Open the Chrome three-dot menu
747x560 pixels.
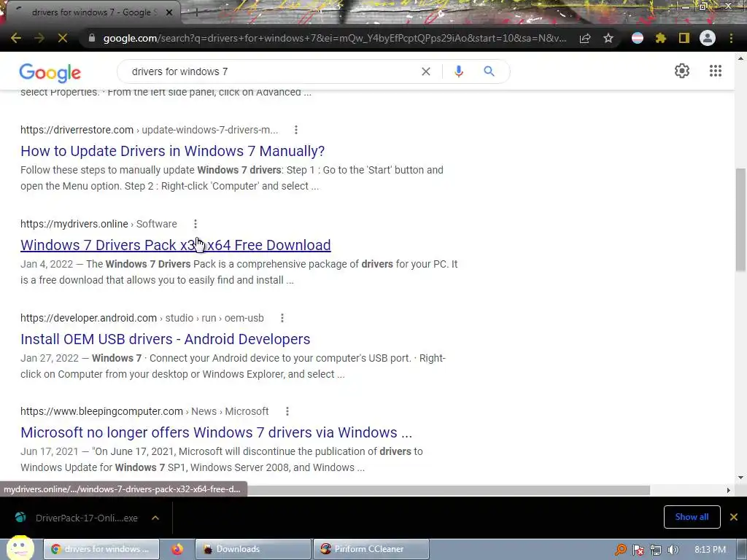[x=731, y=38]
